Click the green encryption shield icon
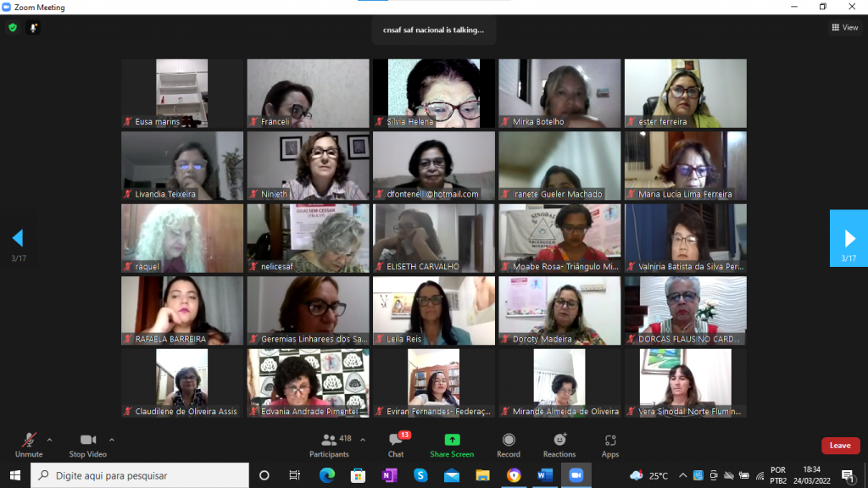This screenshot has width=868, height=488. click(13, 27)
